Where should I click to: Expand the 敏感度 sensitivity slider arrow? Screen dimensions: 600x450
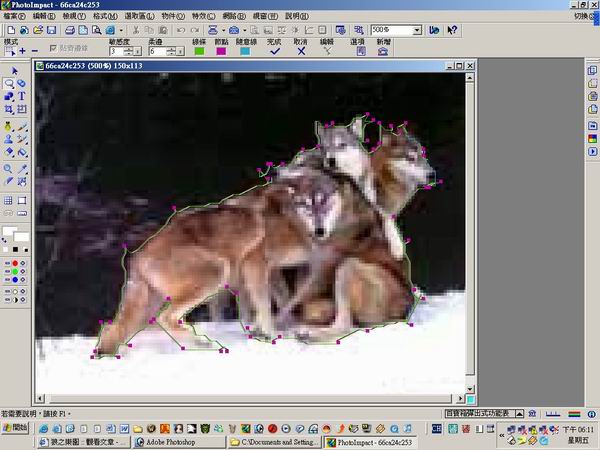(x=138, y=51)
